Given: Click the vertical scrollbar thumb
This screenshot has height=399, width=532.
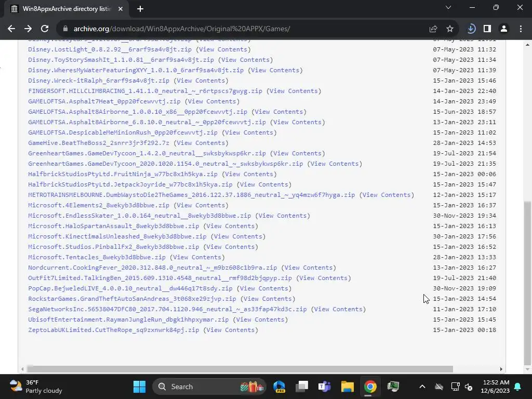Looking at the screenshot, I should pos(527,282).
